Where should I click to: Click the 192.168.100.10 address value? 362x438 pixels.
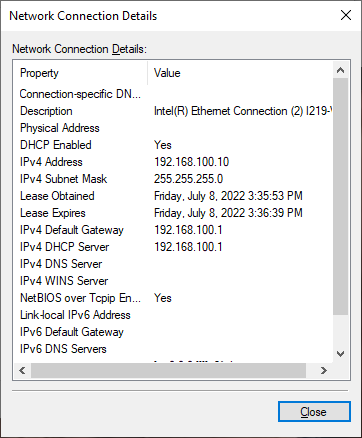tap(191, 162)
